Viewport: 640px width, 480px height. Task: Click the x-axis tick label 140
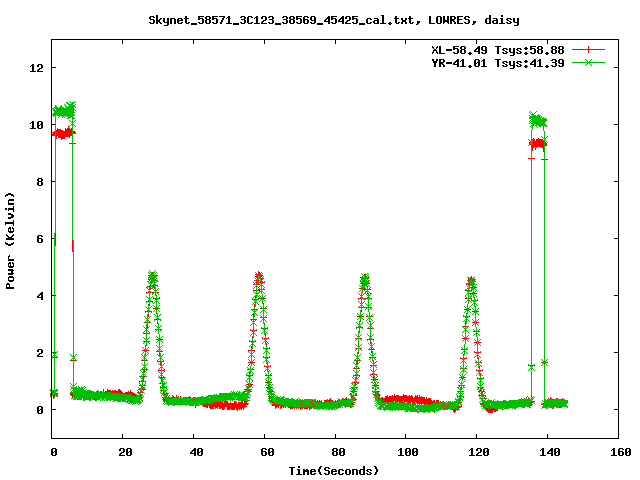[550, 452]
